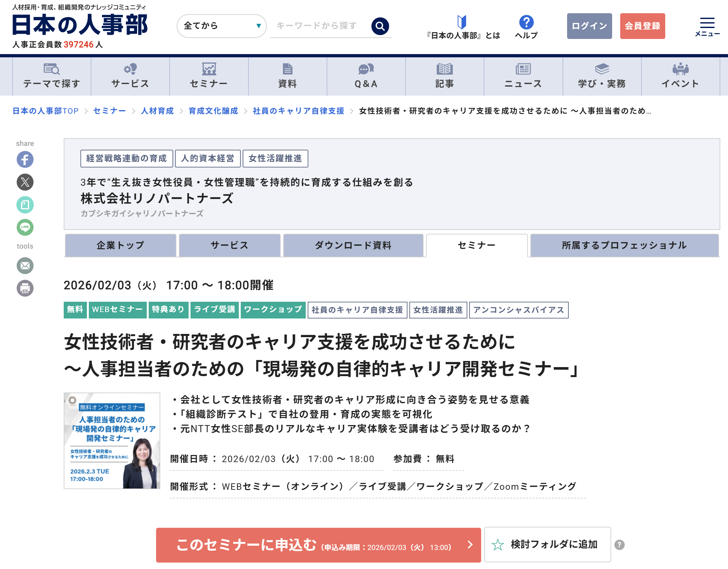Switch to the ダウンロード資料 tab
Viewport: 728px width, 569px height.
(353, 245)
